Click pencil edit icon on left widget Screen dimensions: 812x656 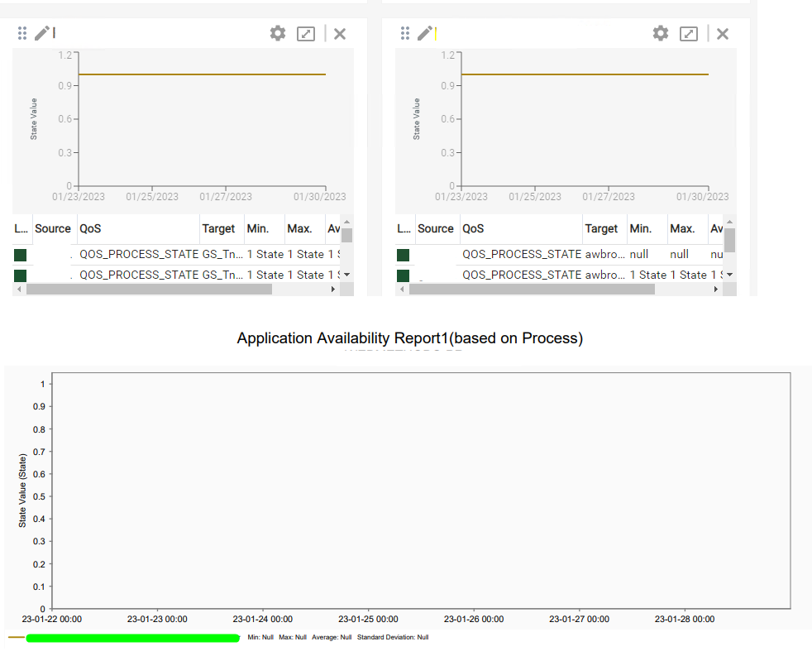pos(42,33)
